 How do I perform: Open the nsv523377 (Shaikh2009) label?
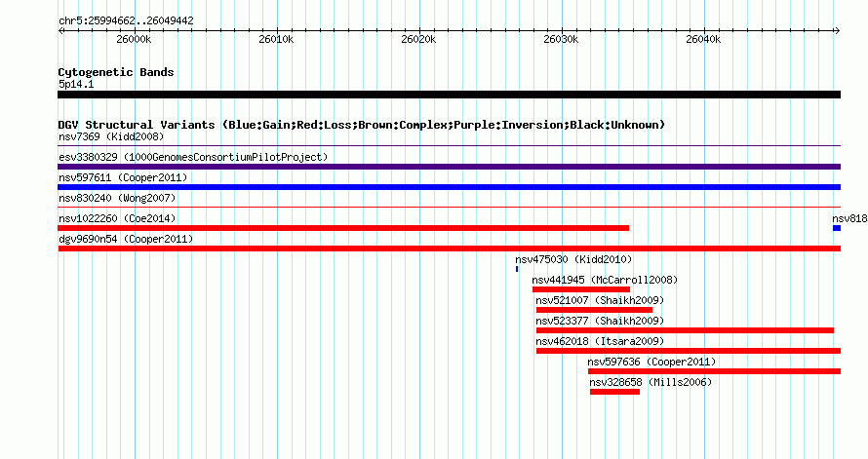click(600, 321)
